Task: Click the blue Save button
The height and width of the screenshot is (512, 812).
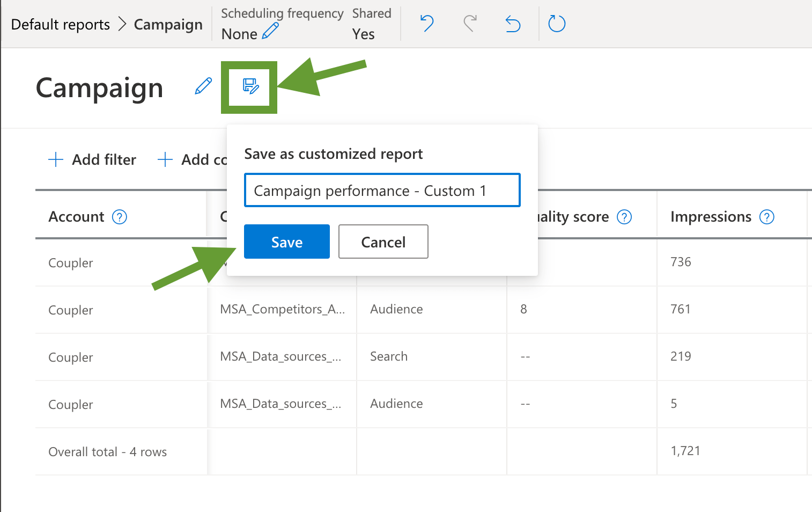Action: pyautogui.click(x=287, y=242)
